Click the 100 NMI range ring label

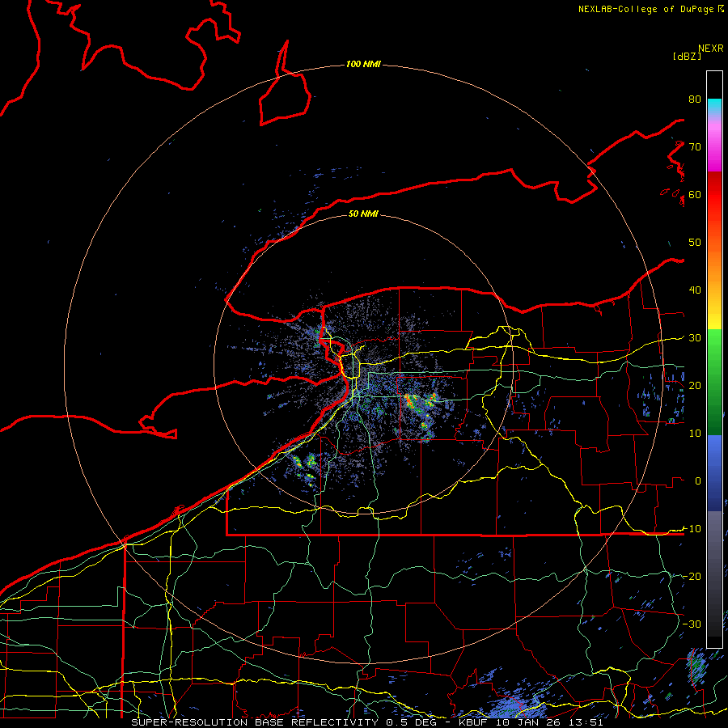point(363,64)
